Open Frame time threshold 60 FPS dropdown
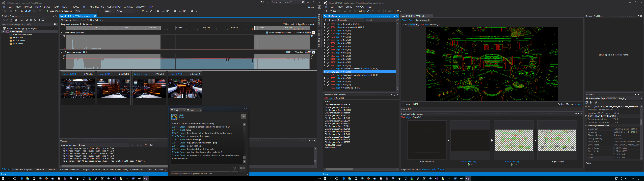This screenshot has width=644, height=181. 313,33
